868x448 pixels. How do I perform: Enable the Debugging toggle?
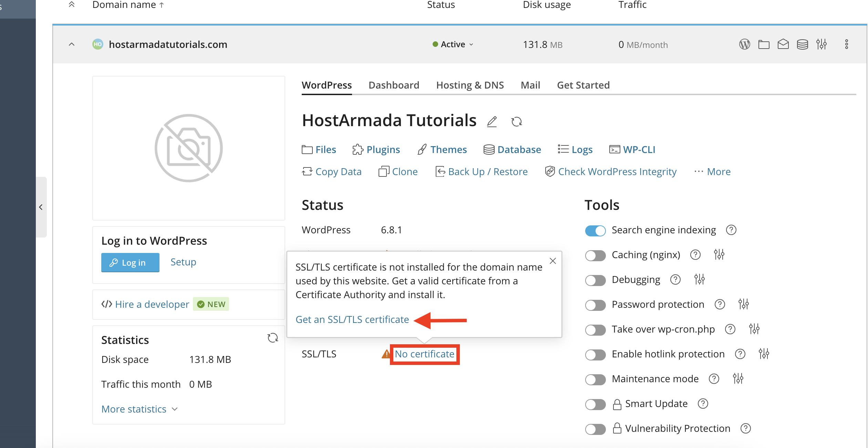coord(595,280)
